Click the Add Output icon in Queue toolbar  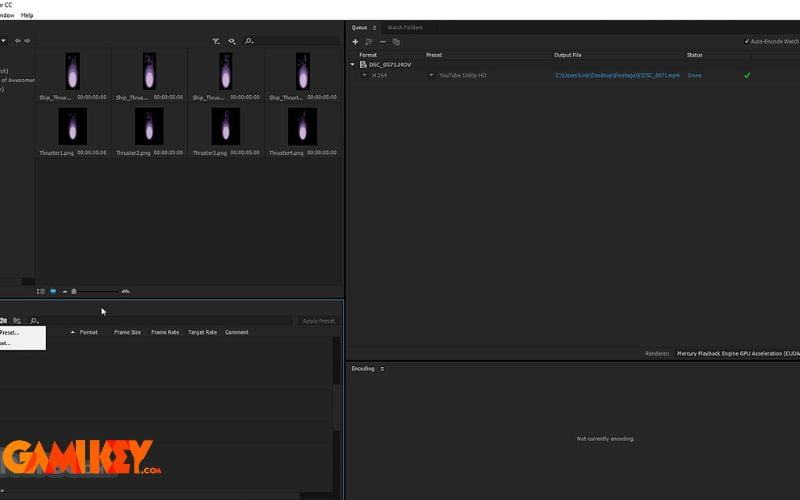[x=369, y=42]
